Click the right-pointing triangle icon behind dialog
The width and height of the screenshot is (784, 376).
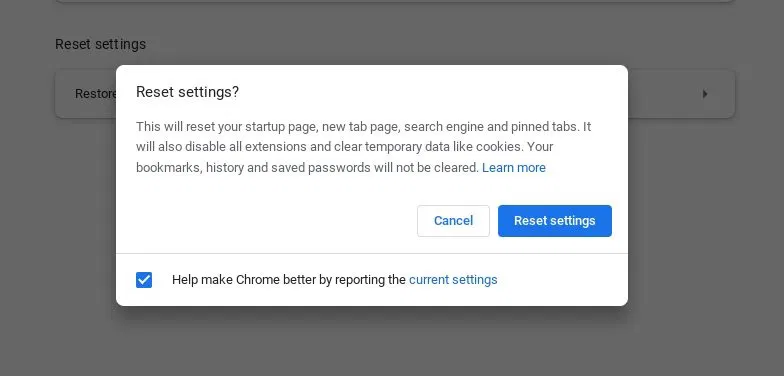pyautogui.click(x=705, y=94)
